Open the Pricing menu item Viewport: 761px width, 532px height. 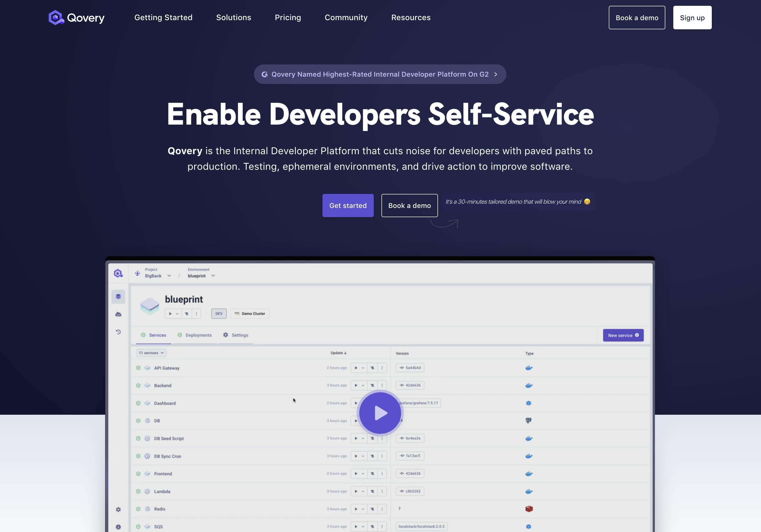click(x=288, y=17)
